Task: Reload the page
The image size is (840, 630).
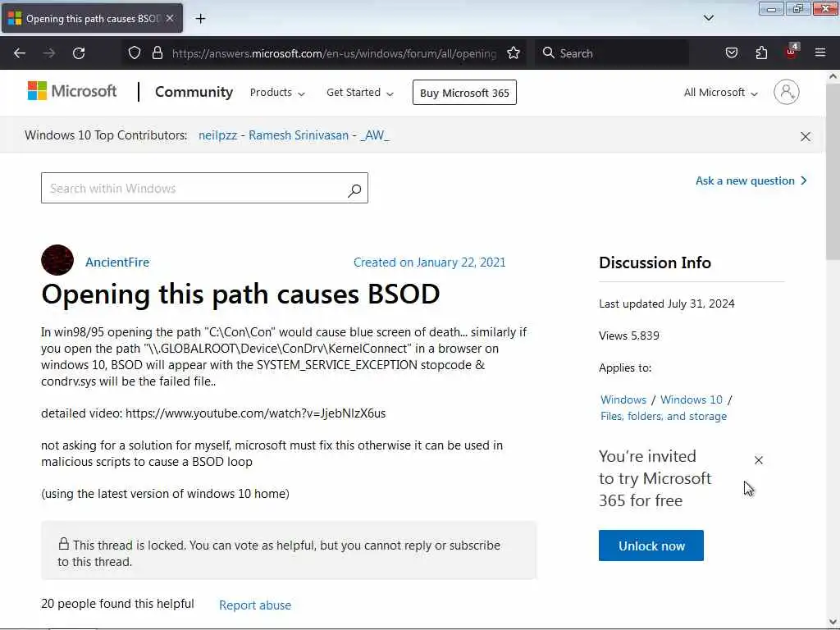Action: 79,53
